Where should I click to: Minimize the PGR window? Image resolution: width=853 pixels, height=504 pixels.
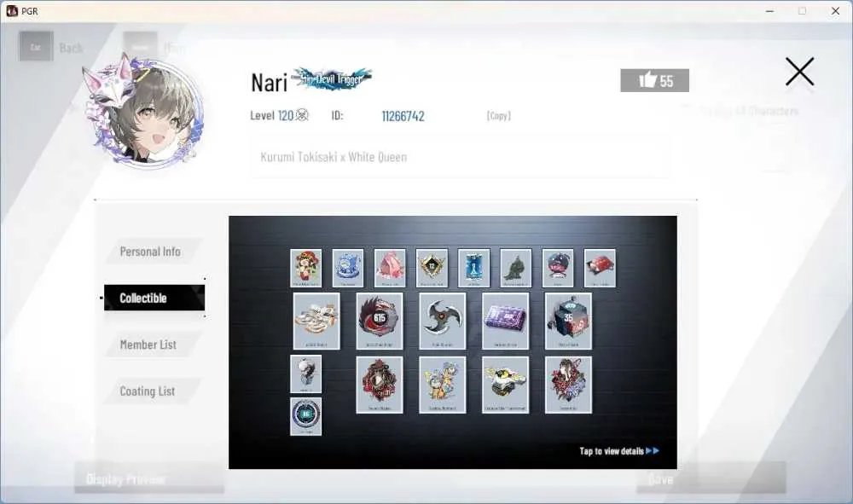pos(769,11)
